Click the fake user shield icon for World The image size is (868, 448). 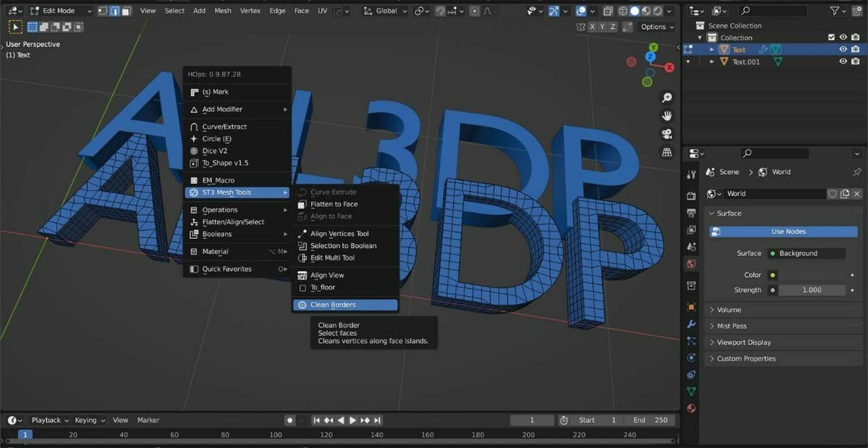(833, 194)
